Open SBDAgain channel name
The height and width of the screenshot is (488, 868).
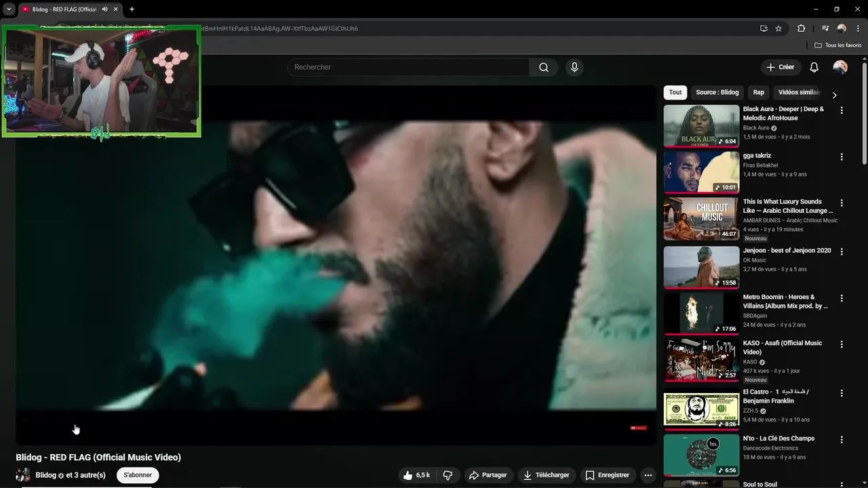click(x=755, y=315)
